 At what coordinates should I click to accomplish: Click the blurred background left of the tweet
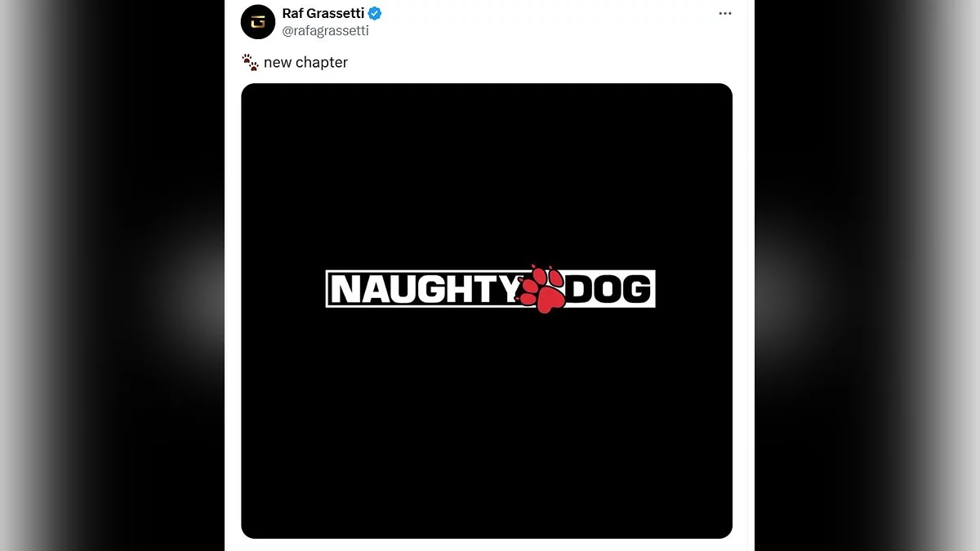(112, 275)
